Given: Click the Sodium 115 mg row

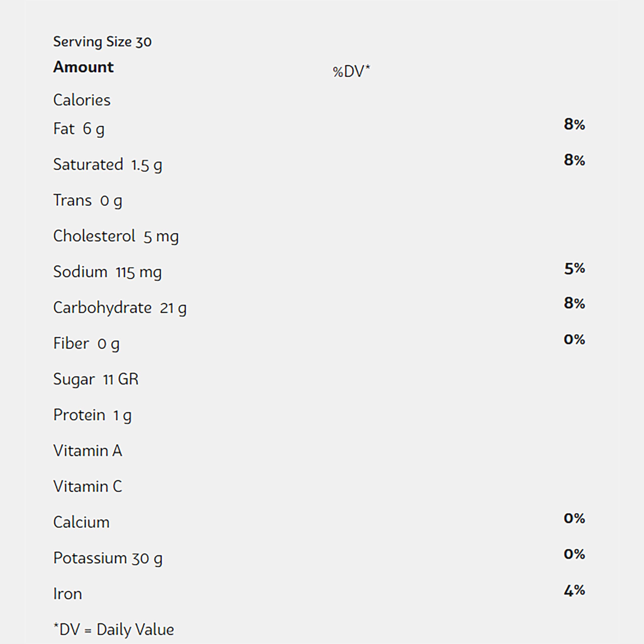Looking at the screenshot, I should coord(107,272).
